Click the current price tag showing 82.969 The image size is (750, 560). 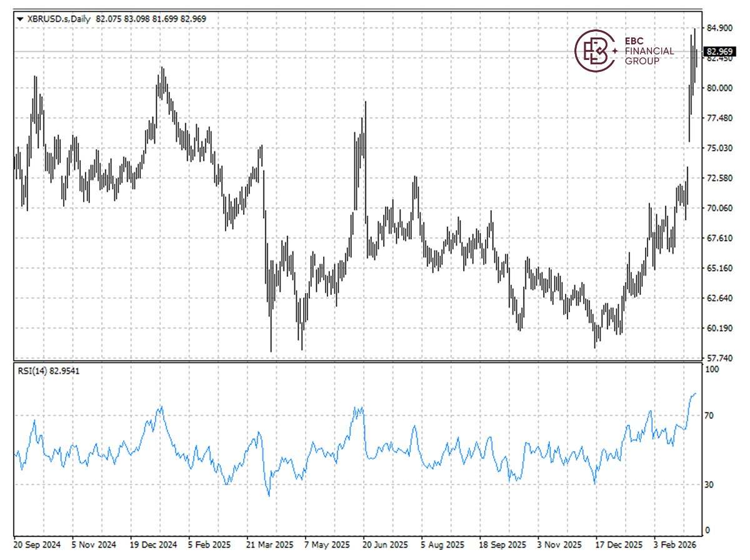click(x=720, y=52)
